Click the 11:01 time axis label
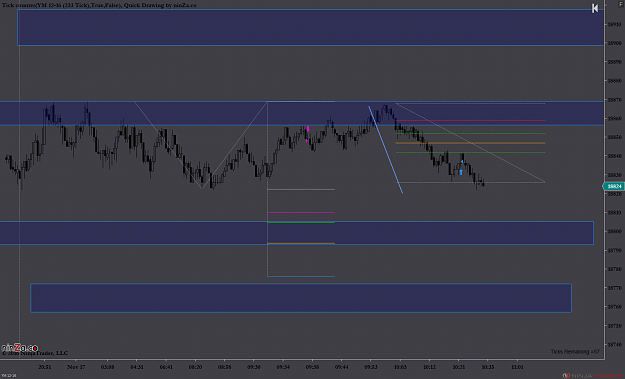Viewport: 625px width, 379px height. (x=517, y=367)
